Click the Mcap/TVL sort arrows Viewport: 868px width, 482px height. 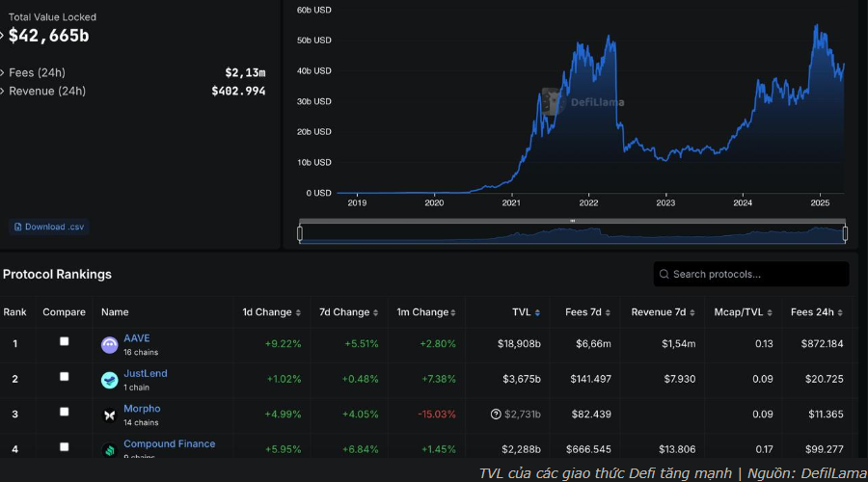(x=770, y=312)
